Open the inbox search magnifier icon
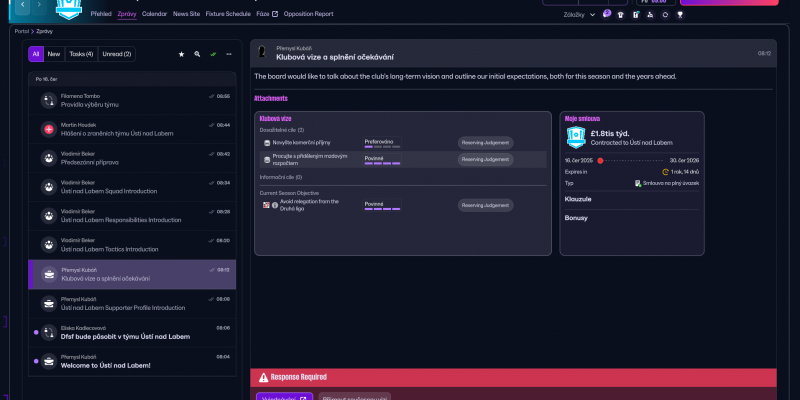Screen dimensions: 800x400 (197, 53)
